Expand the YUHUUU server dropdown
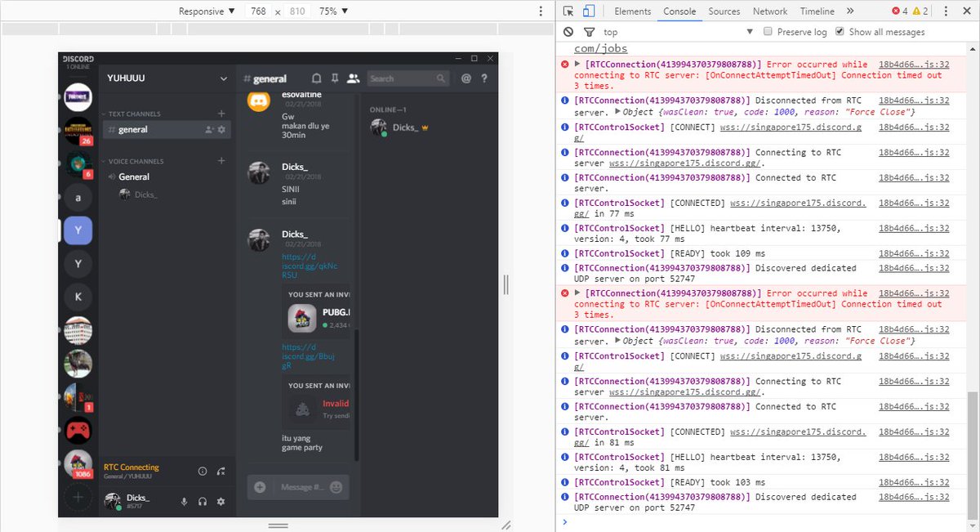Viewport: 980px width, 532px height. tap(225, 78)
